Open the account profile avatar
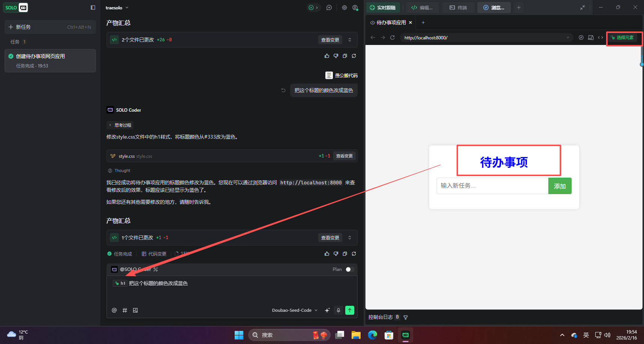This screenshot has height=344, width=644. (x=355, y=7)
